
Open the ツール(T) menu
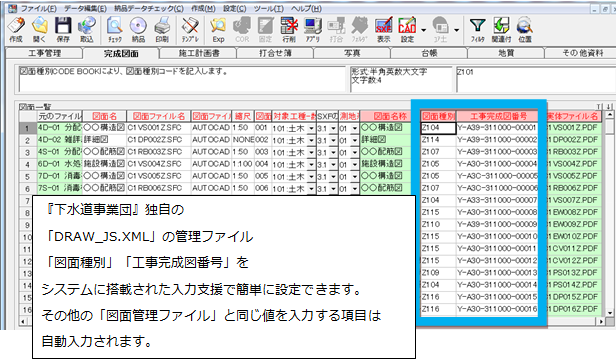pos(269,8)
